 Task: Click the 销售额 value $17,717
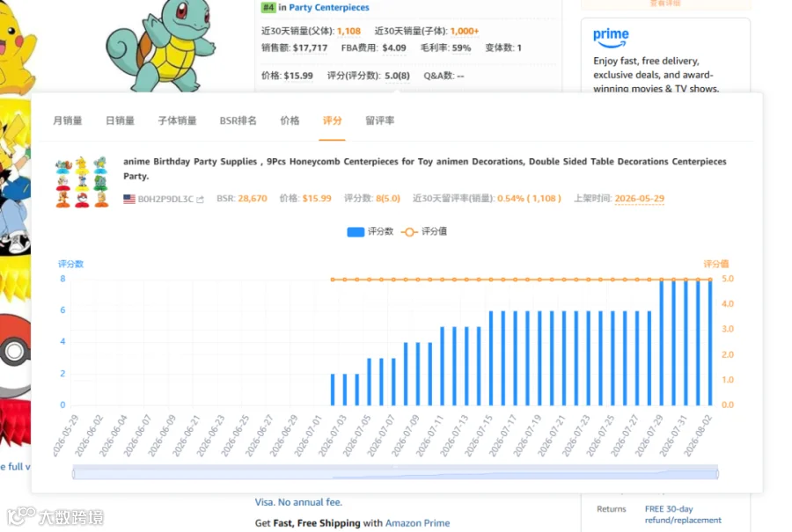[x=310, y=48]
